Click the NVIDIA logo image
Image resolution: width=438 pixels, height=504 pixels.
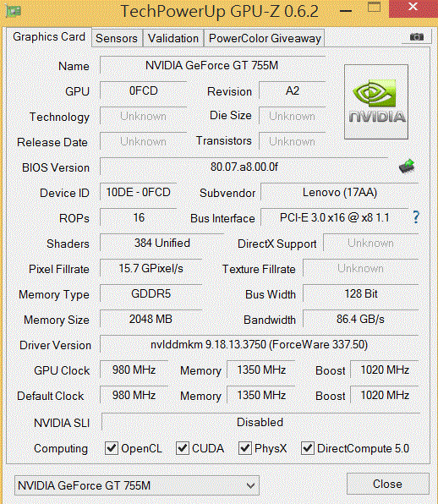click(x=376, y=101)
